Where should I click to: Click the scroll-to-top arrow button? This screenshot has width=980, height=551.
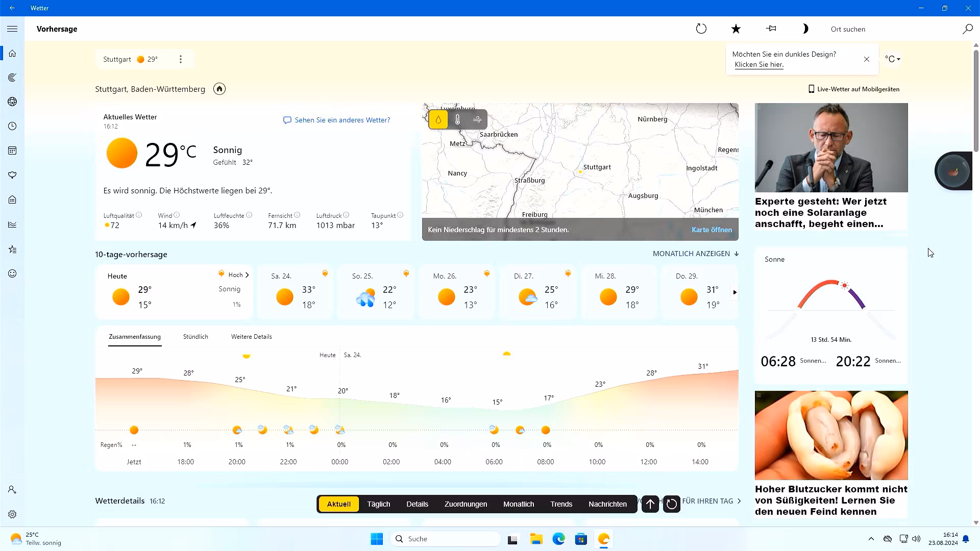650,504
